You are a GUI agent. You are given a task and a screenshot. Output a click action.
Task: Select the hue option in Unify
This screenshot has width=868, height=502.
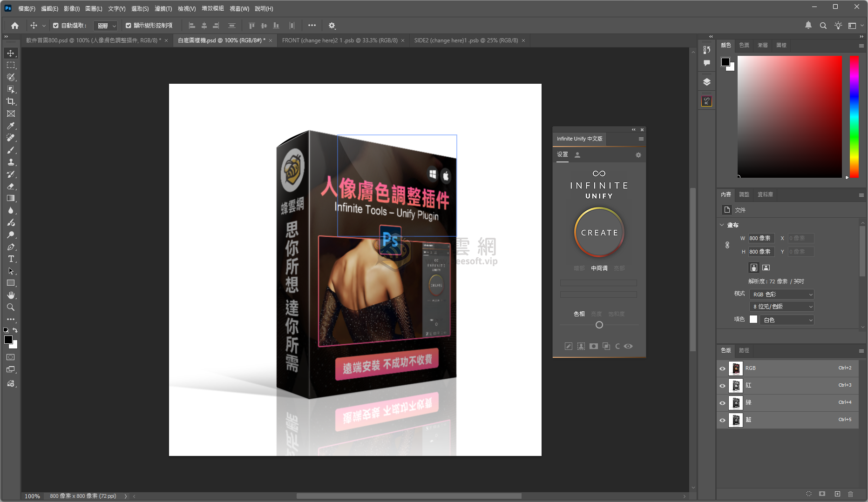click(x=579, y=314)
